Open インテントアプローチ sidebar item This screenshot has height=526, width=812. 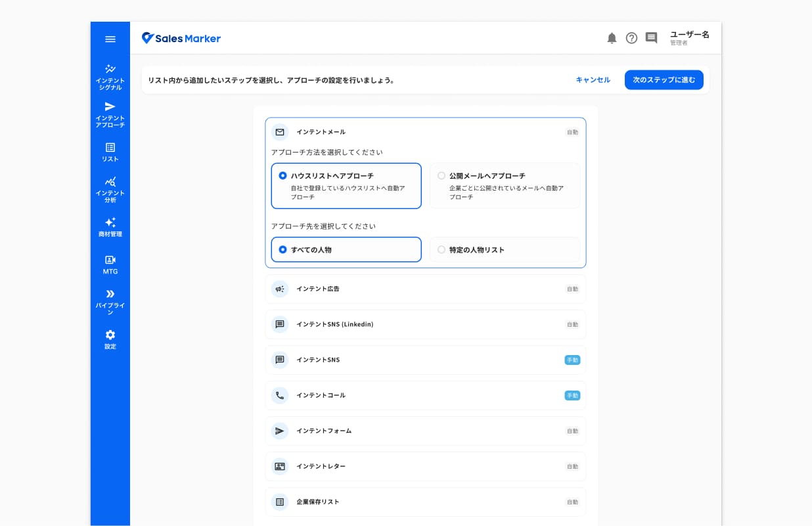pos(110,114)
